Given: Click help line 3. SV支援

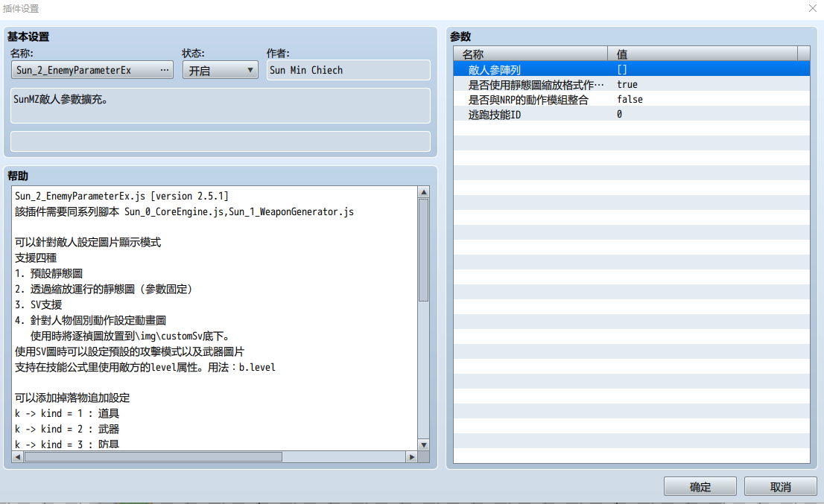Looking at the screenshot, I should tap(38, 304).
